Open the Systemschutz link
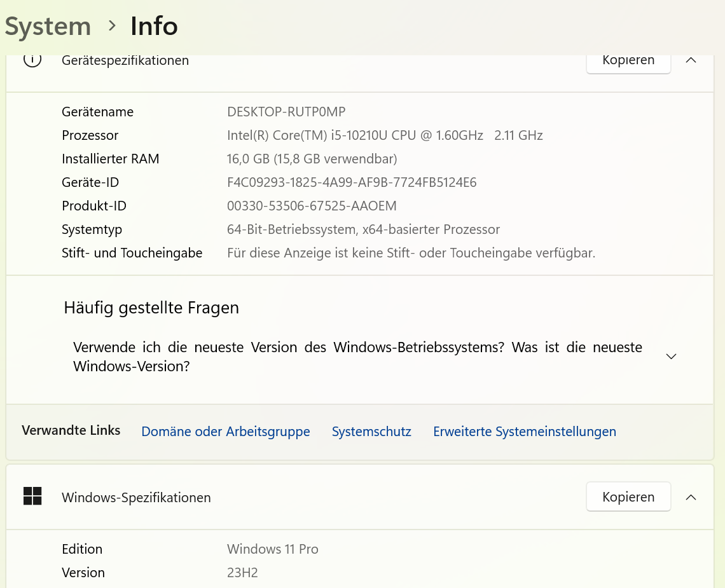 click(x=371, y=431)
